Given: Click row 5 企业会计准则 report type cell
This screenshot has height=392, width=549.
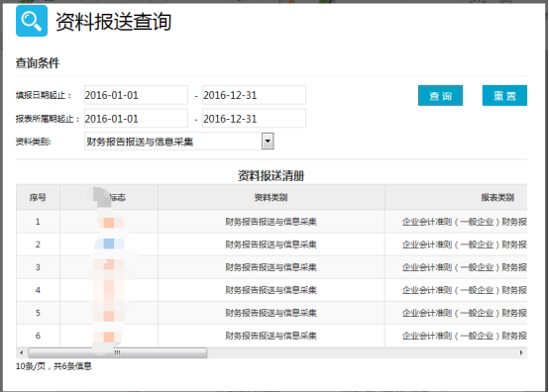Looking at the screenshot, I should point(456,313).
